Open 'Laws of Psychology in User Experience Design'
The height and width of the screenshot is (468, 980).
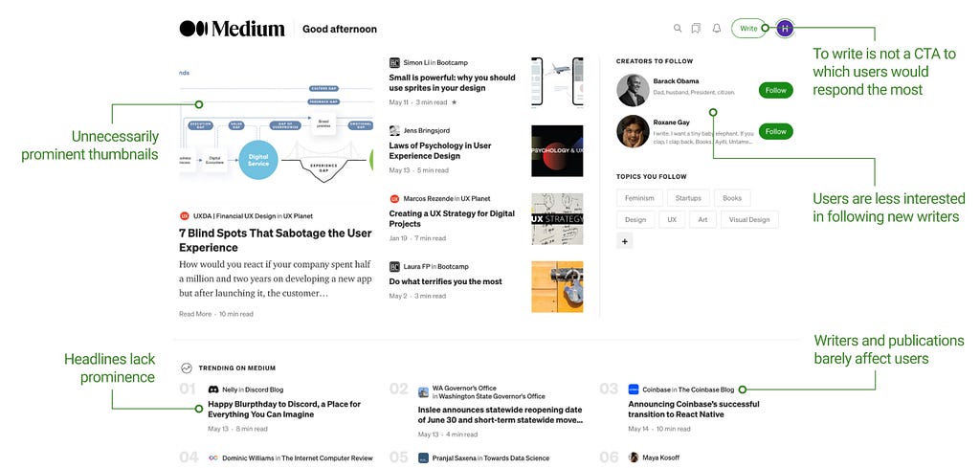coord(440,150)
